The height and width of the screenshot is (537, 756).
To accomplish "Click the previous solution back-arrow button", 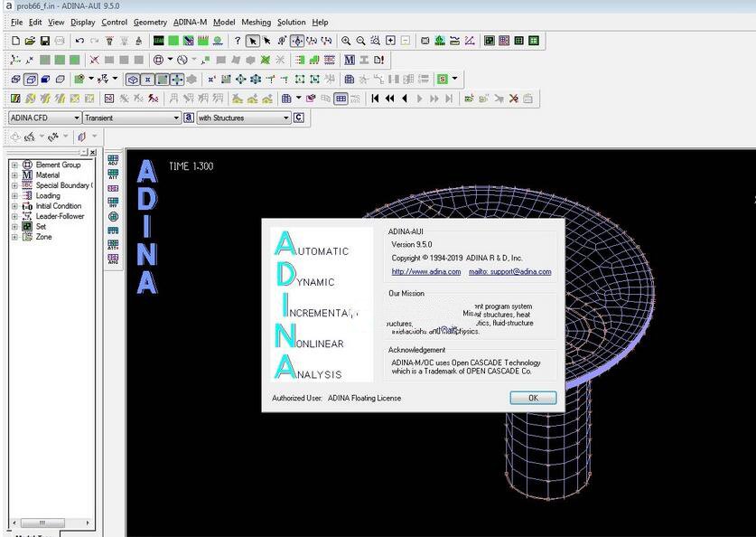I will click(x=405, y=99).
